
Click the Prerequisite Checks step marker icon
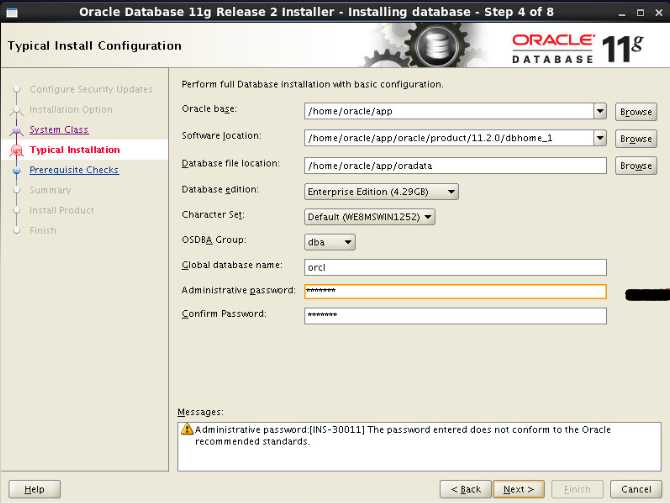point(17,171)
